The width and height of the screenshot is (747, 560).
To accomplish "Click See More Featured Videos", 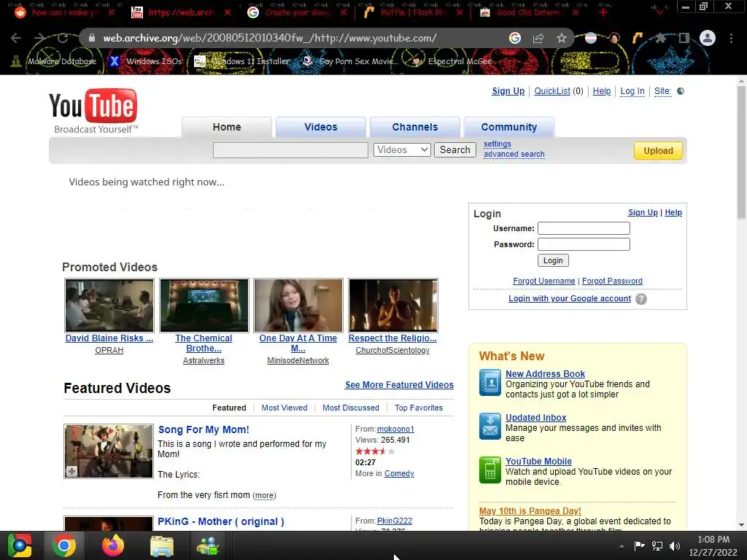I will (399, 385).
